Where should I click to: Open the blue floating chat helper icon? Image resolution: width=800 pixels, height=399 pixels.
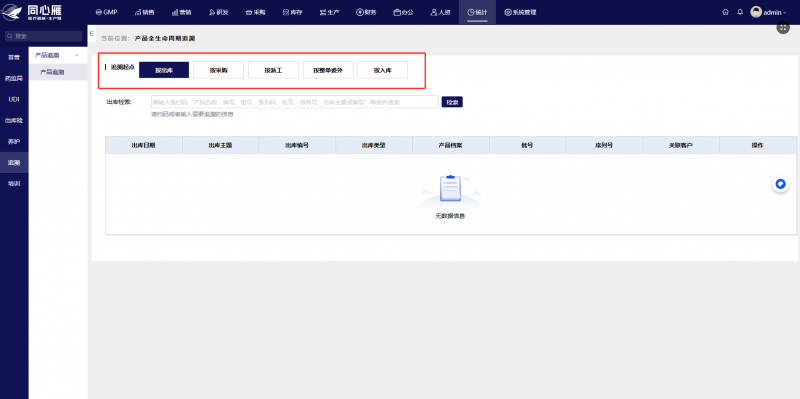(780, 184)
